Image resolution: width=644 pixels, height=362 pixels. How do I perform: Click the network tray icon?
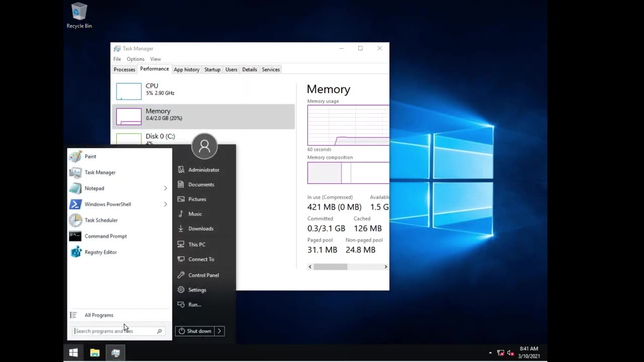[x=501, y=353]
